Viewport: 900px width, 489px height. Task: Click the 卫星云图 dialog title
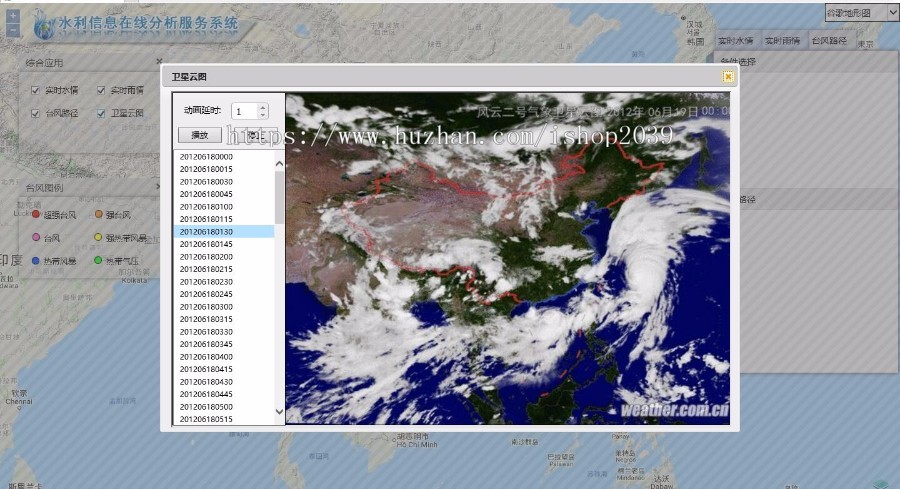[x=189, y=76]
